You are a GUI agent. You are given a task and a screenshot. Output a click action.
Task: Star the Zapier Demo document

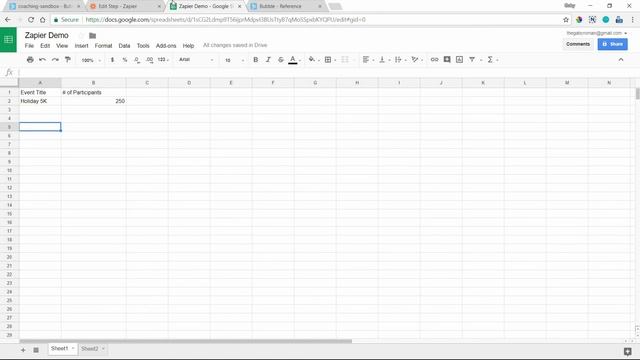81,36
